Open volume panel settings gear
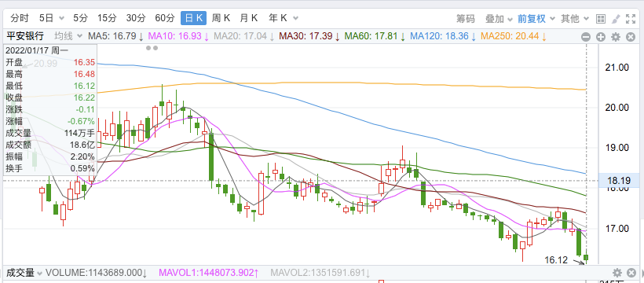The width and height of the screenshot is (644, 283). click(x=617, y=273)
